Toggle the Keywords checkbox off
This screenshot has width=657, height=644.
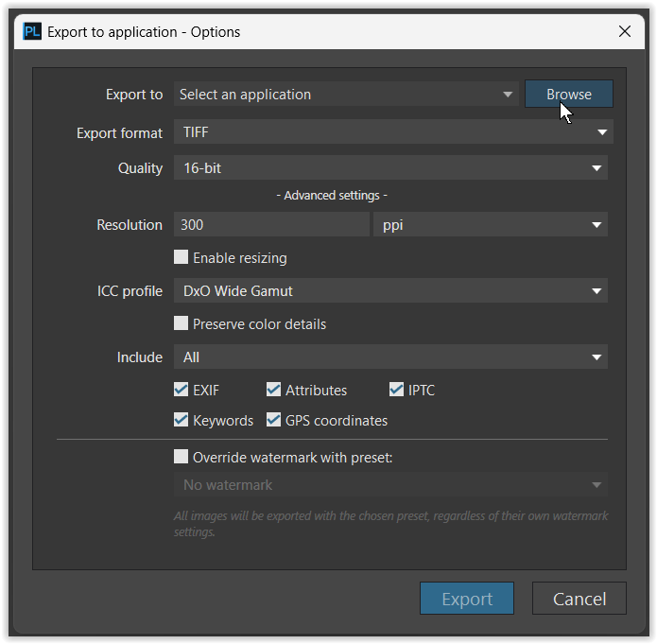182,420
